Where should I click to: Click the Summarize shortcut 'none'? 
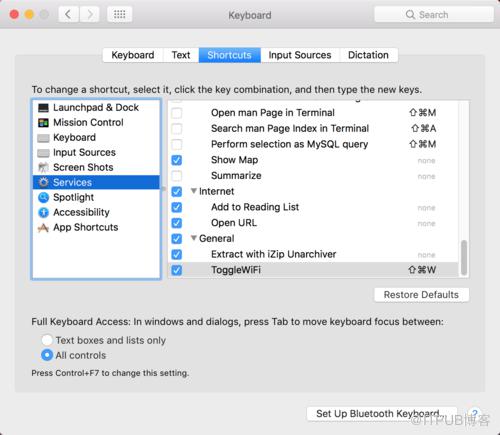[x=427, y=176]
